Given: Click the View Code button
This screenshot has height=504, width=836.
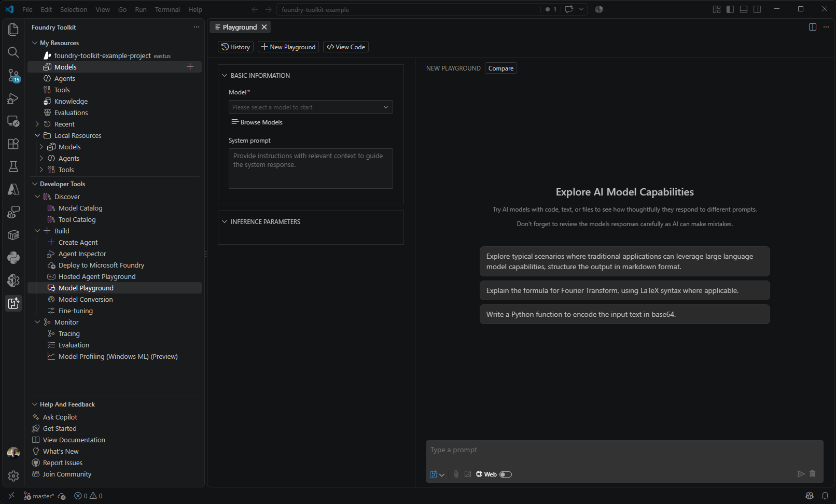Looking at the screenshot, I should 346,47.
